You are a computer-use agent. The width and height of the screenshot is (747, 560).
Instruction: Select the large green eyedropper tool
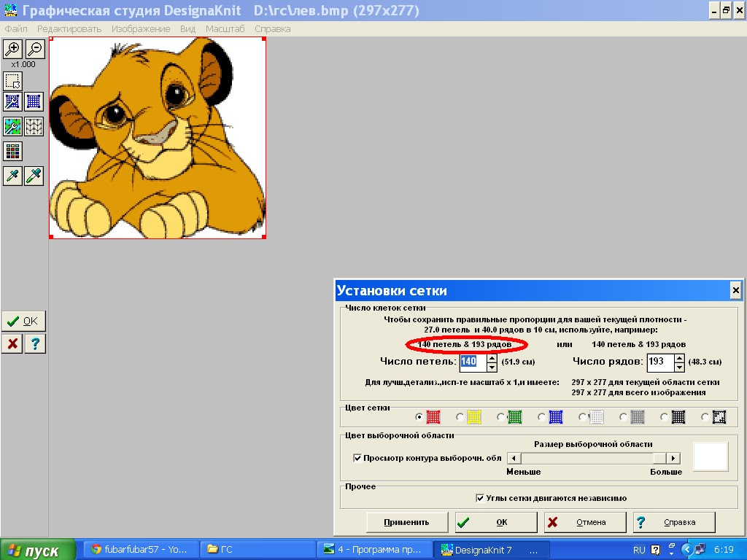coord(34,176)
